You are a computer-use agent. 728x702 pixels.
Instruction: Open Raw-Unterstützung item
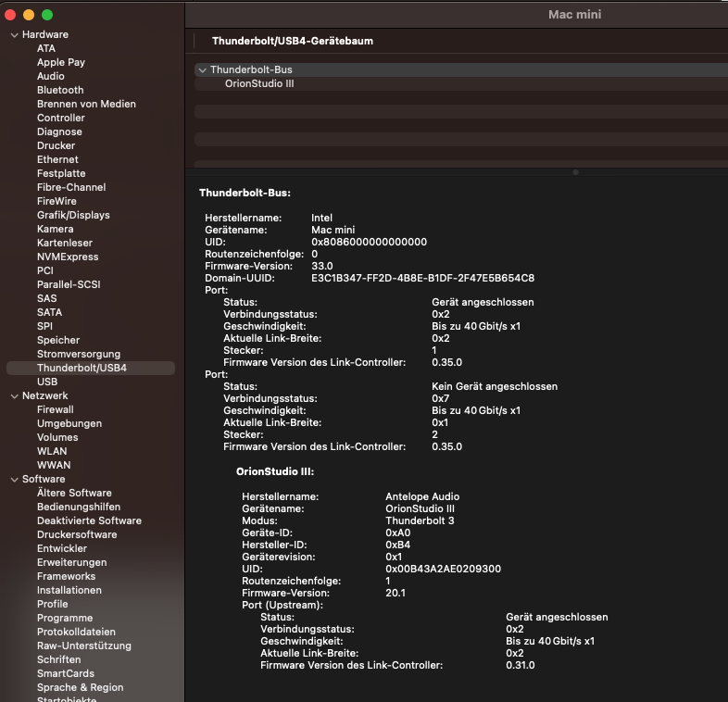[84, 646]
